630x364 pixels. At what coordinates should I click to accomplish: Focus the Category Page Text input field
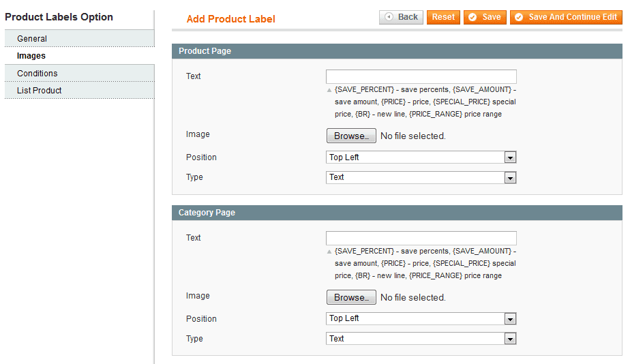[421, 238]
